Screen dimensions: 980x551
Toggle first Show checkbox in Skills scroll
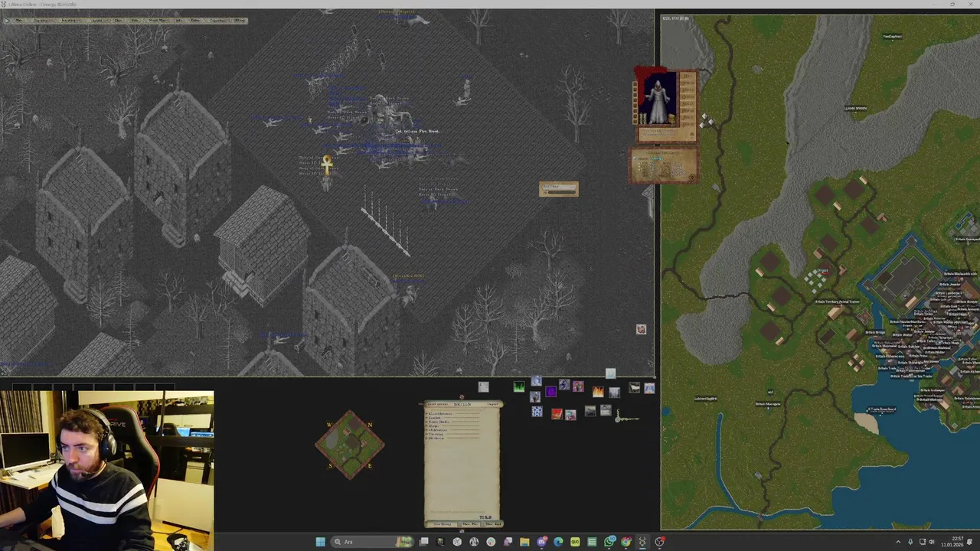tap(459, 523)
